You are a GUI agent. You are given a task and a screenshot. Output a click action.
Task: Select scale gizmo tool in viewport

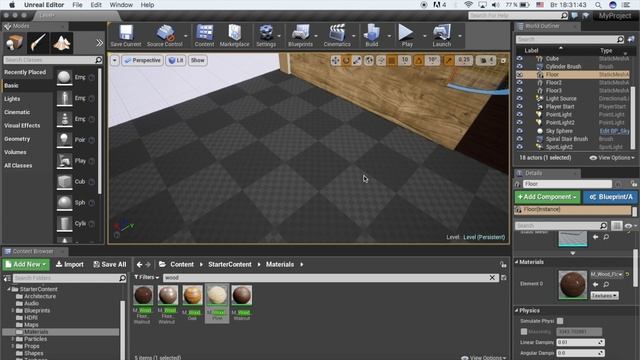357,60
